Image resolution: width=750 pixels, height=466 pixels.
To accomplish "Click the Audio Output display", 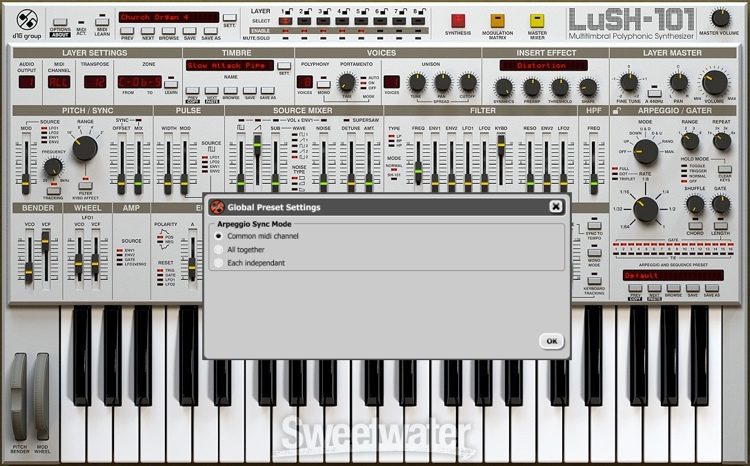I will pyautogui.click(x=27, y=82).
